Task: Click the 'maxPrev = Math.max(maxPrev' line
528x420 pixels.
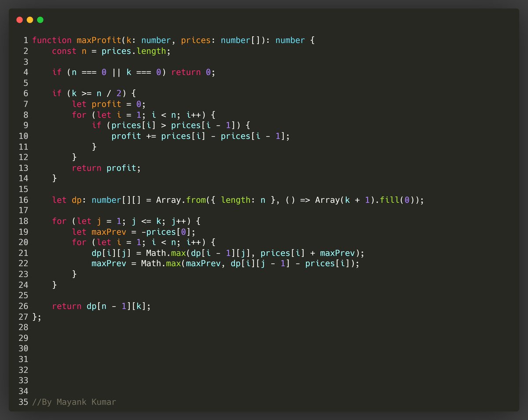Action: [x=225, y=263]
